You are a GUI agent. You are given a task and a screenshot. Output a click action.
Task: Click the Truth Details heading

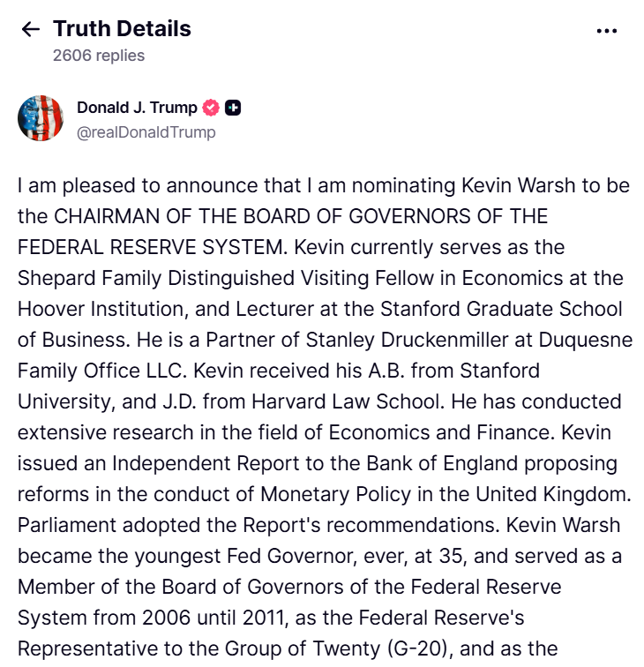(x=122, y=28)
